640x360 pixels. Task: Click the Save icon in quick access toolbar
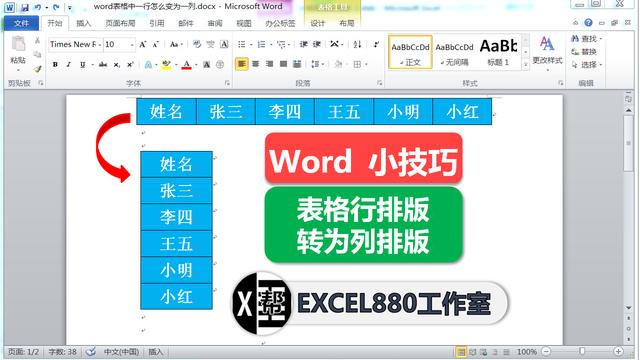pos(24,7)
